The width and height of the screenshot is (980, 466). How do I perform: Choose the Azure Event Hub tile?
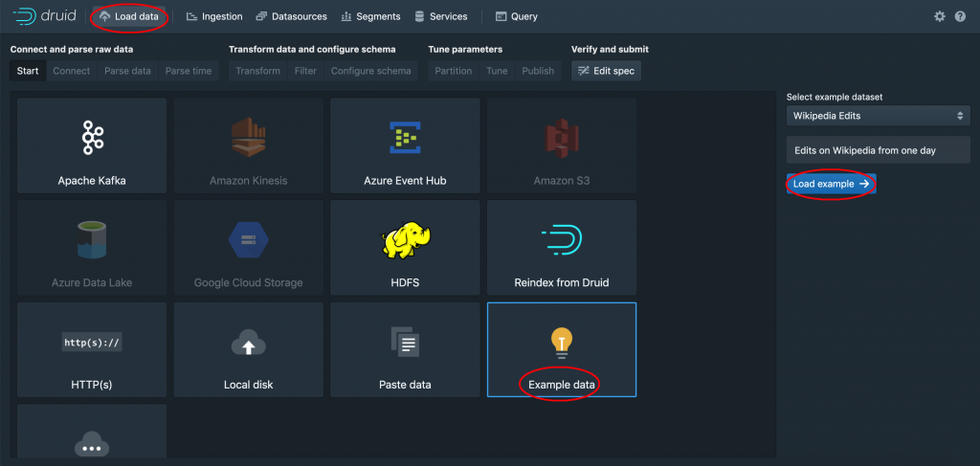(x=405, y=146)
